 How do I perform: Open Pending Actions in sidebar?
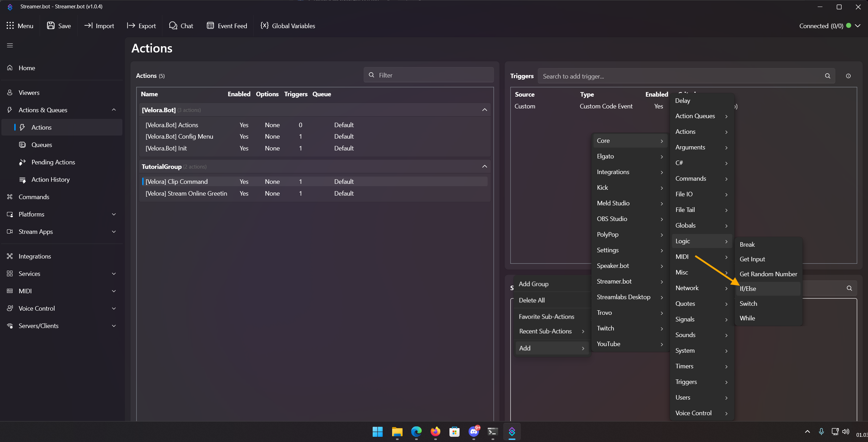pyautogui.click(x=53, y=162)
